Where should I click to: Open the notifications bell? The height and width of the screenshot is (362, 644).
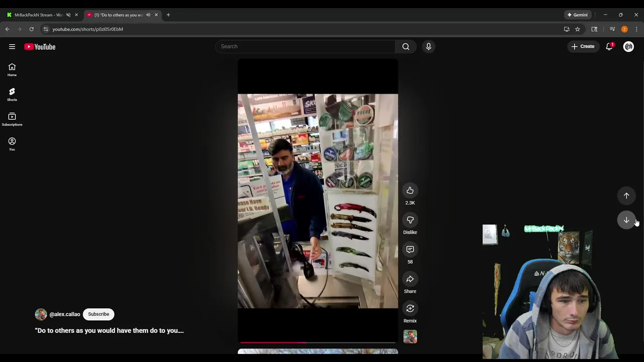(x=609, y=46)
